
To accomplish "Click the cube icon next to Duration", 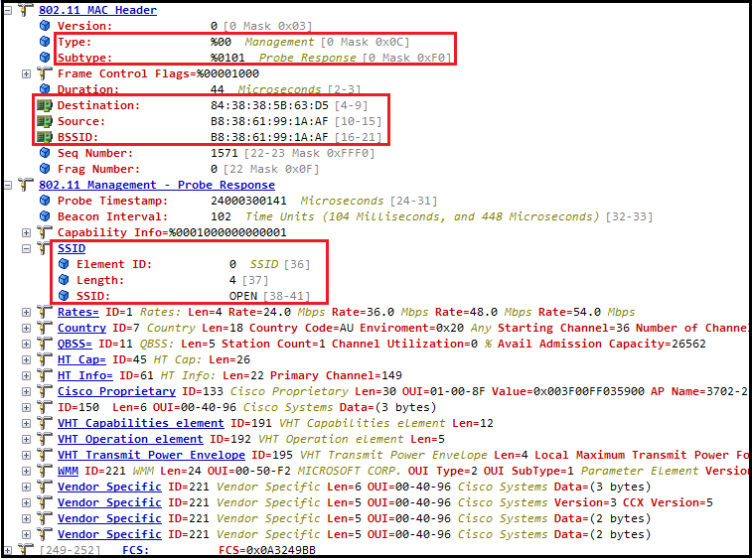I will tap(44, 89).
